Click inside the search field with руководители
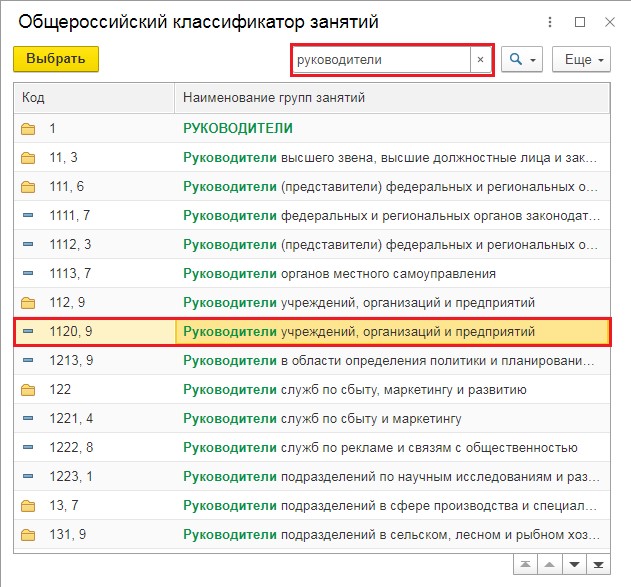This screenshot has width=631, height=587. click(380, 60)
